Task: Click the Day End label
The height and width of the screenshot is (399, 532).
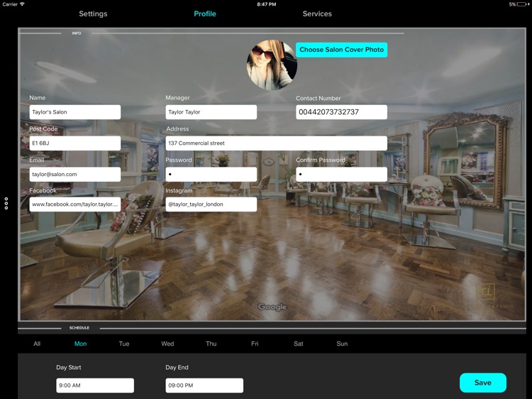Action: (177, 368)
